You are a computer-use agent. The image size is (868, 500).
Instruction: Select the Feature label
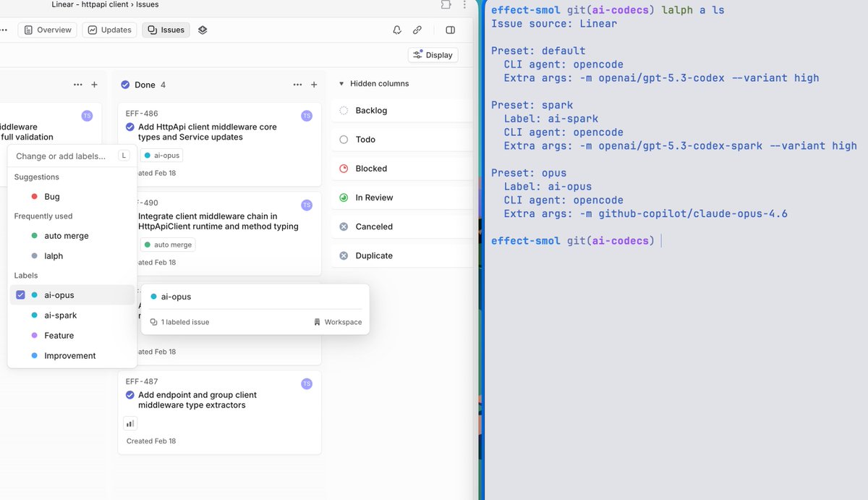point(72,336)
